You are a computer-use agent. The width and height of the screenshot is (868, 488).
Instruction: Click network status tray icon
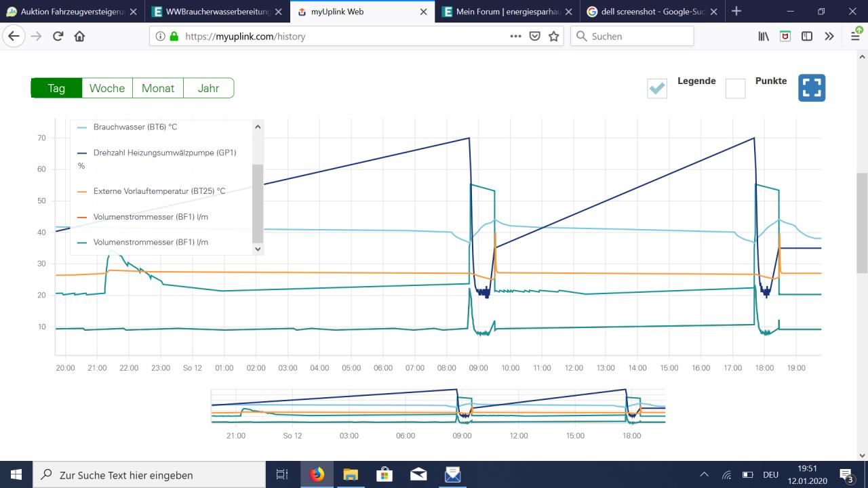[x=726, y=474]
